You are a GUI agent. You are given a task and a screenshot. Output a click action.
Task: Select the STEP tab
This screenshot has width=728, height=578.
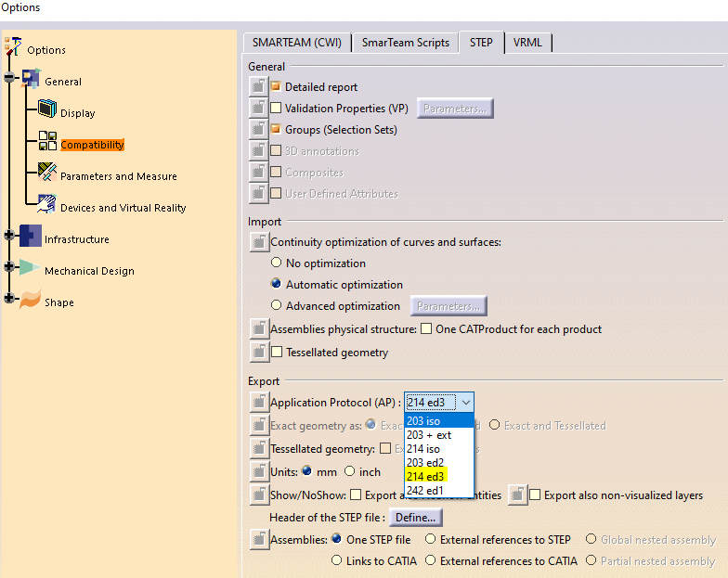481,43
